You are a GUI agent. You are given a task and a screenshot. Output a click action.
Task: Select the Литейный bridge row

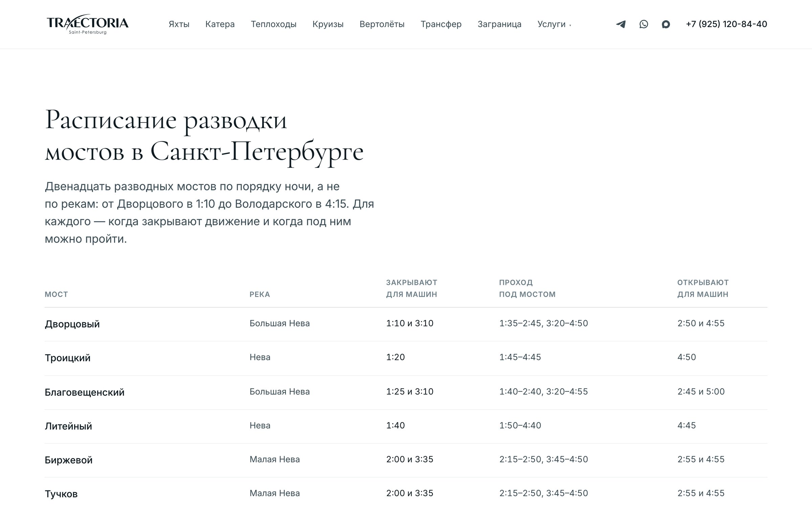(406, 426)
